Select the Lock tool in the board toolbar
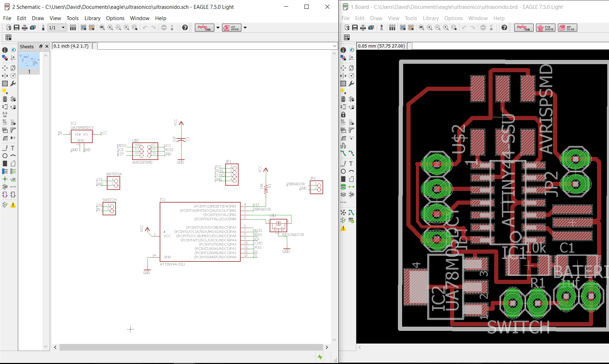 [x=343, y=115]
